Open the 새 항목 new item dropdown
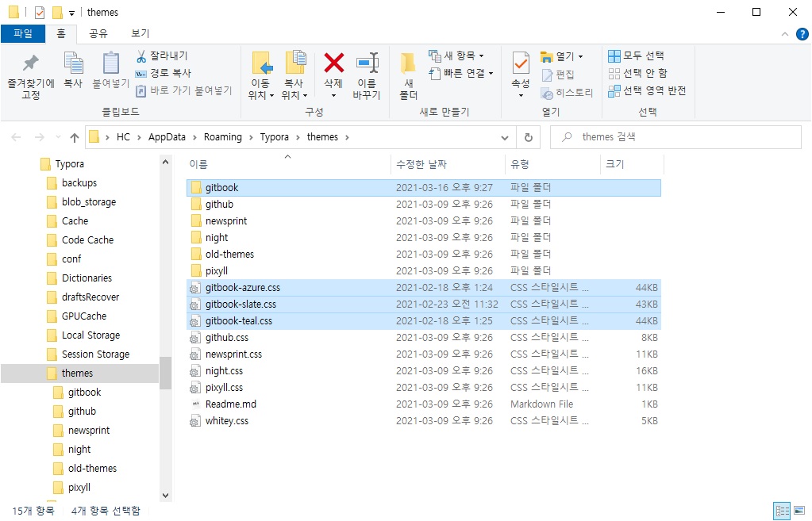 [456, 56]
